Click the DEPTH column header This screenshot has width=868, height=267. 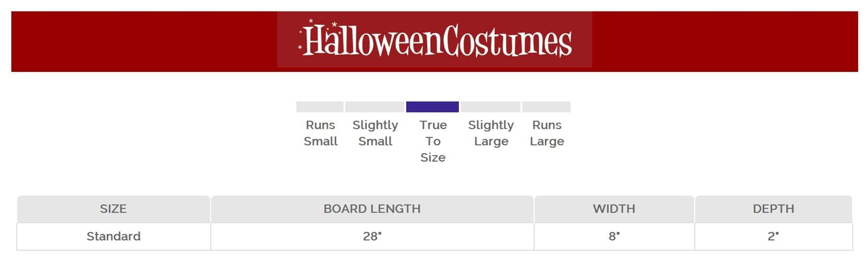773,209
